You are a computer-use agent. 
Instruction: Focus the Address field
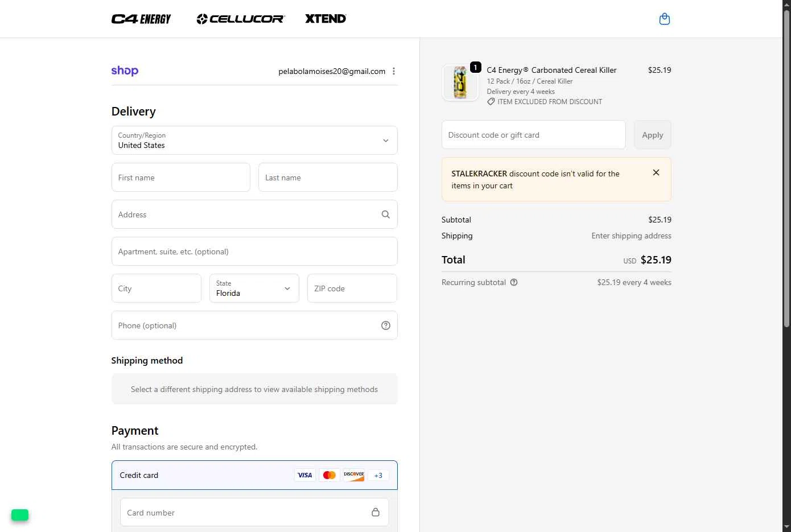click(x=254, y=215)
